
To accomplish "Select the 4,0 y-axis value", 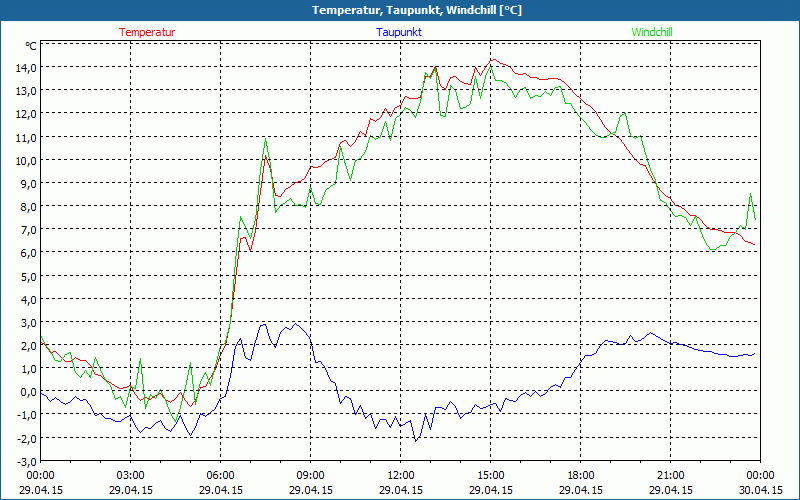I will [27, 300].
